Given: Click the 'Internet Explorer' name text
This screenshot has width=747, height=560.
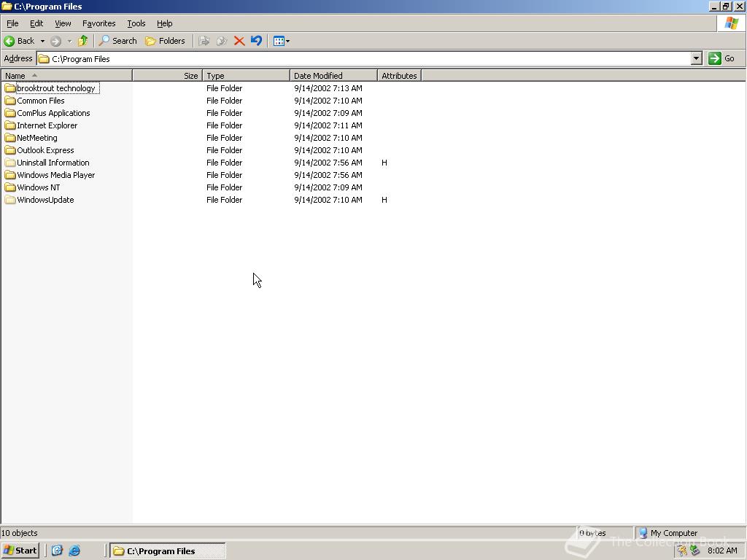Looking at the screenshot, I should 47,125.
